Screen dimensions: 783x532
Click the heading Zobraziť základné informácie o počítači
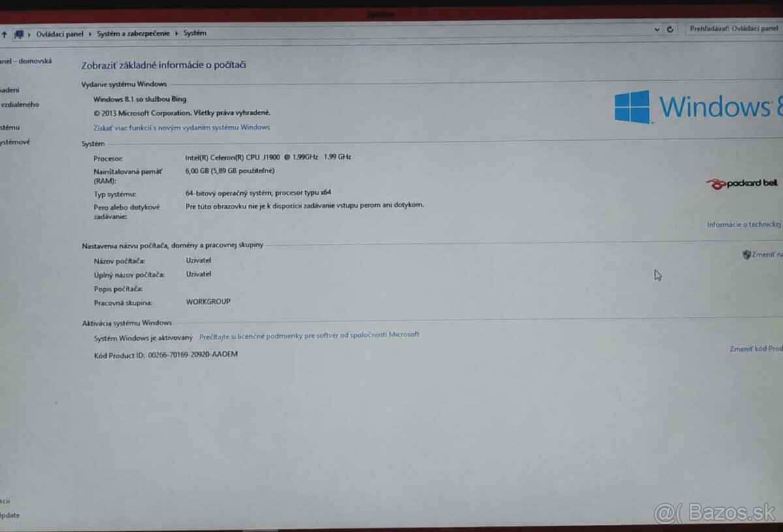pos(163,65)
